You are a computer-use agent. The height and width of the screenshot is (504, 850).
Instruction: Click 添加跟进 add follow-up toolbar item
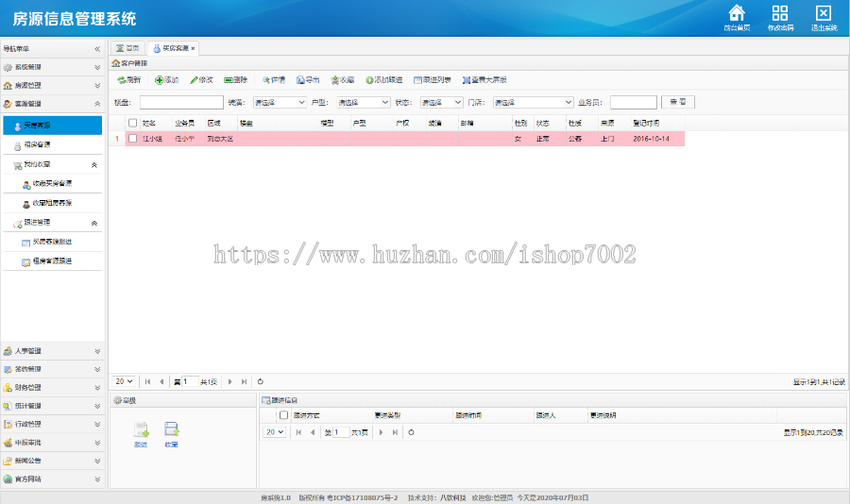coord(384,80)
